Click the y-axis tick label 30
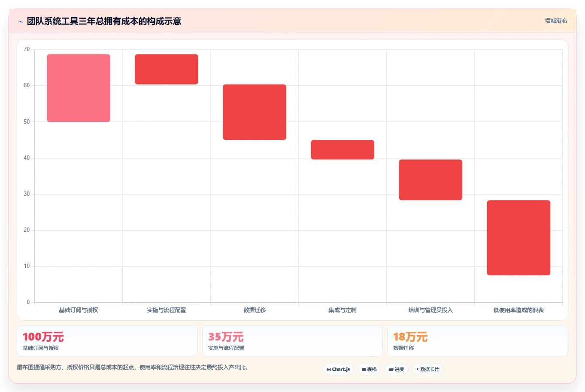This screenshot has height=392, width=585. (x=27, y=194)
